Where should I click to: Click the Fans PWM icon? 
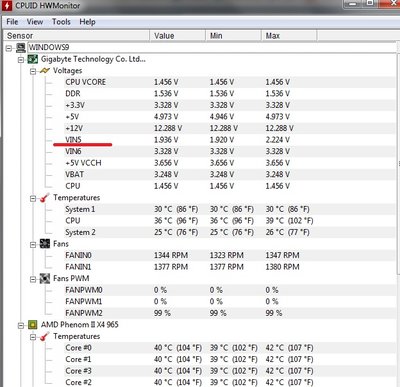[x=45, y=278]
